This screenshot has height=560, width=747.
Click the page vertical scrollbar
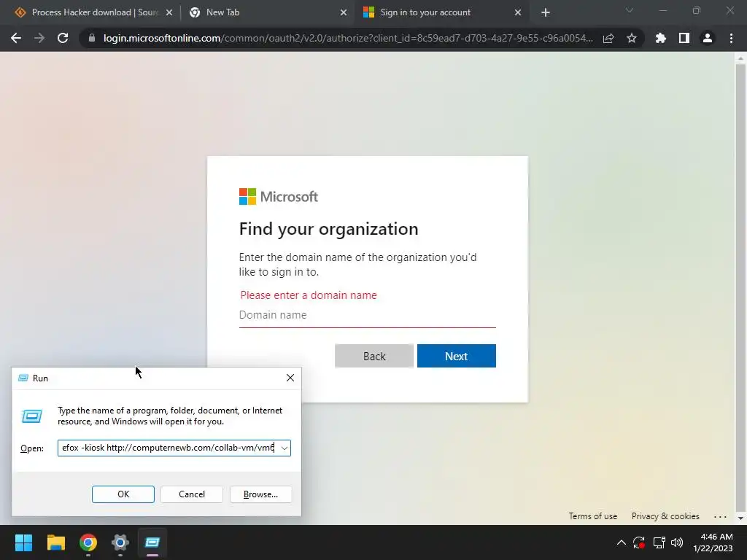tap(740, 287)
